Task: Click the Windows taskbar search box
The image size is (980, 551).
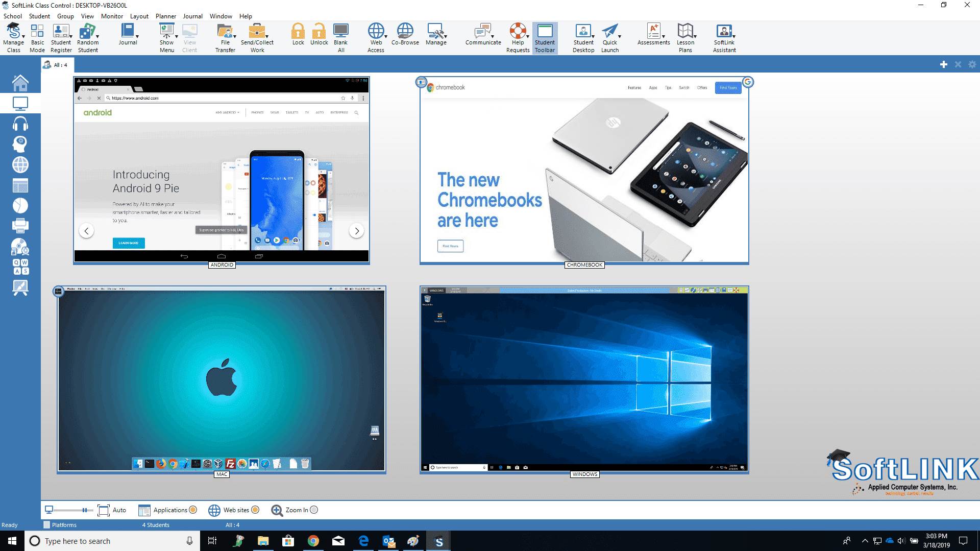Action: [x=112, y=541]
